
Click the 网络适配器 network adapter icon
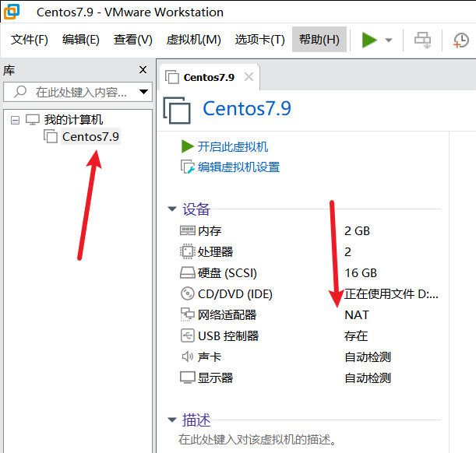tap(187, 314)
